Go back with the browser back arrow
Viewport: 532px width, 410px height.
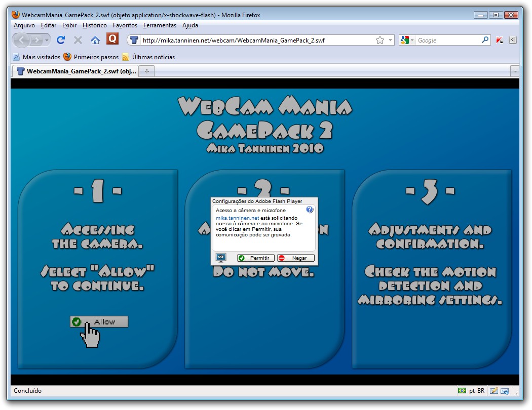[x=21, y=40]
